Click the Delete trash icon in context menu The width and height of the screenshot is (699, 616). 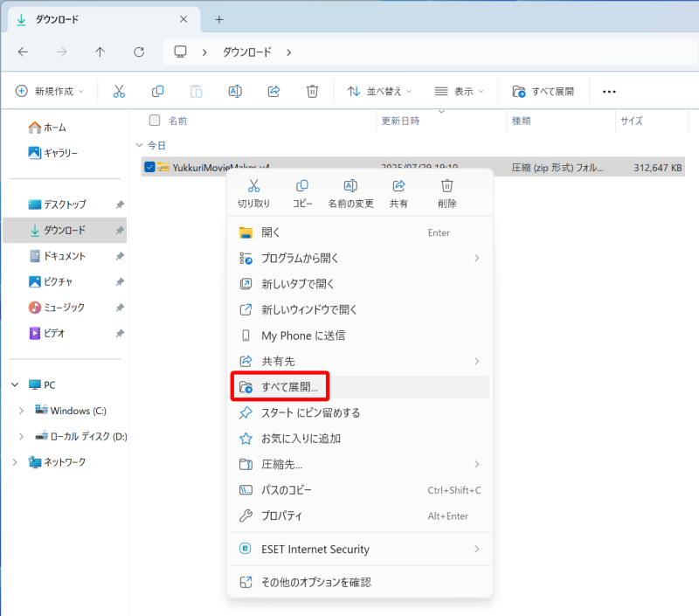[x=447, y=186]
